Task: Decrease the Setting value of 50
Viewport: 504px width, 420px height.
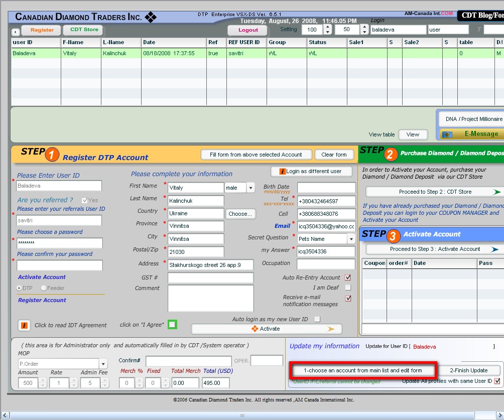Action: 364,32
